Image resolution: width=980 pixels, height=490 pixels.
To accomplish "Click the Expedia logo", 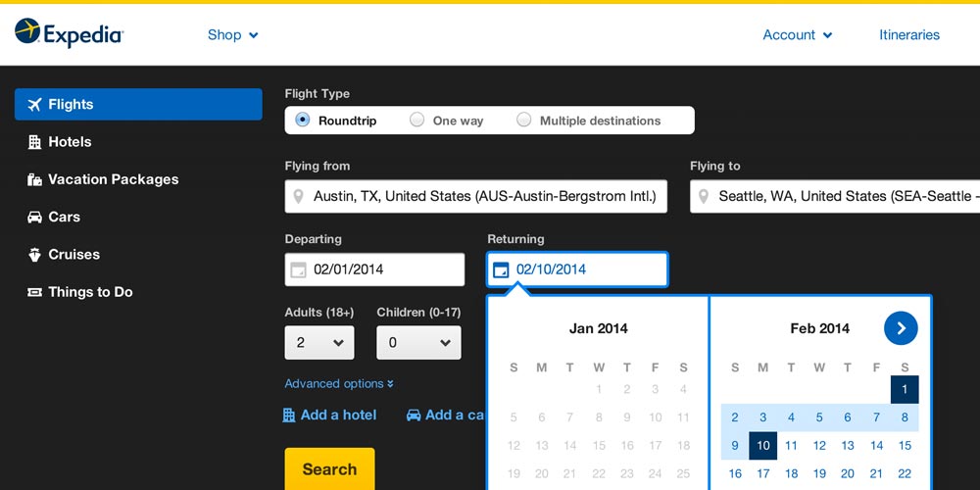I will tap(69, 33).
